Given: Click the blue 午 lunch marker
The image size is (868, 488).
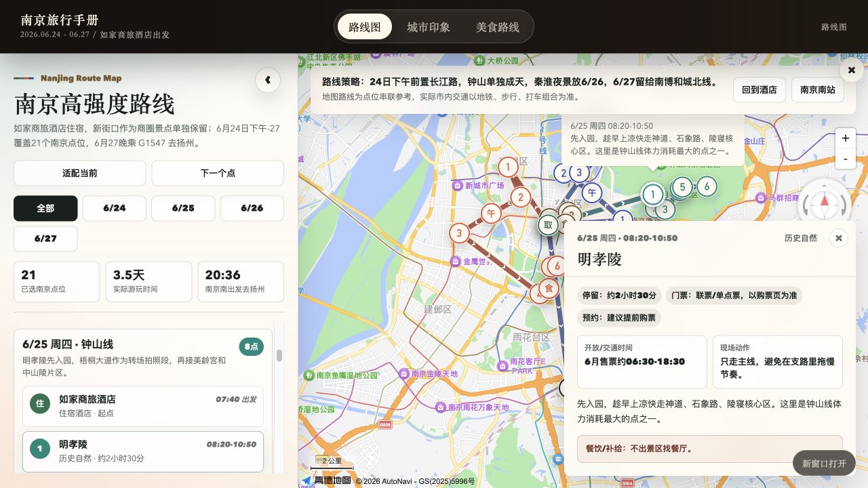Looking at the screenshot, I should [592, 193].
